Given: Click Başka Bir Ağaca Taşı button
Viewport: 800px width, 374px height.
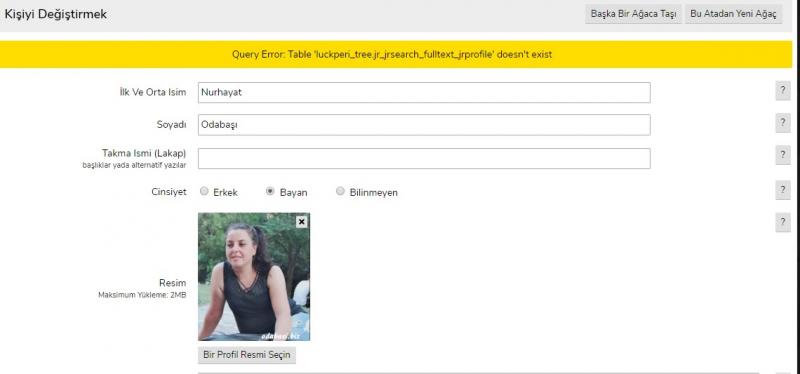Looking at the screenshot, I should [x=633, y=14].
